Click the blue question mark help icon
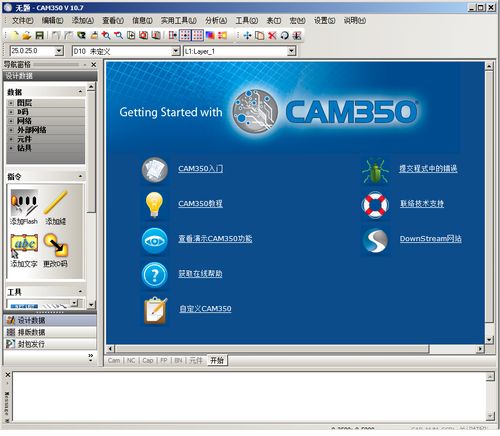500x436 pixels. point(154,275)
